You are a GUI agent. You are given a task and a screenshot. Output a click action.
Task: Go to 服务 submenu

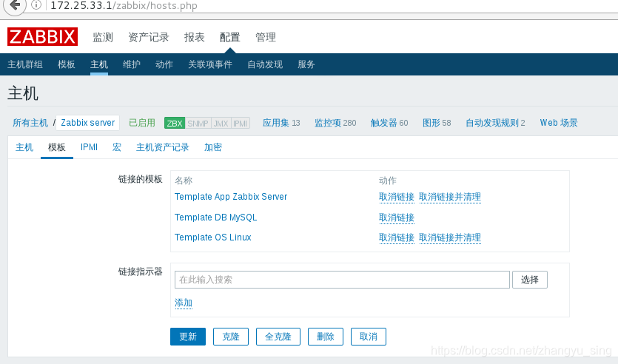(306, 64)
